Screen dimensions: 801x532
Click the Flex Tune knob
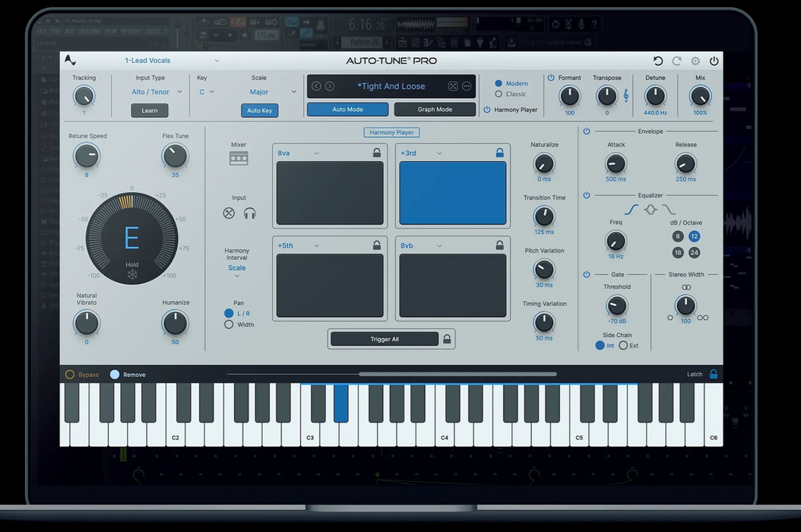coord(175,156)
